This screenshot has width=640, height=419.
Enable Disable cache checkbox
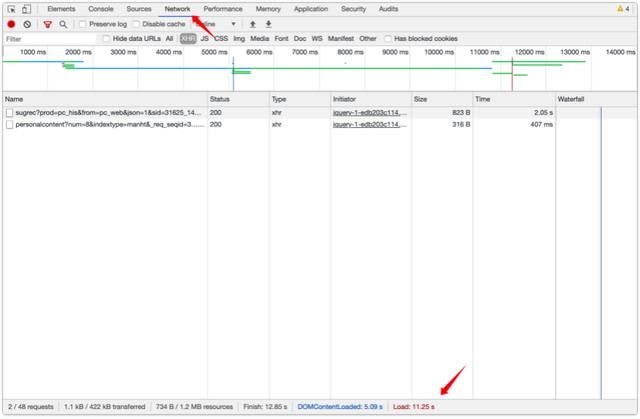point(136,24)
